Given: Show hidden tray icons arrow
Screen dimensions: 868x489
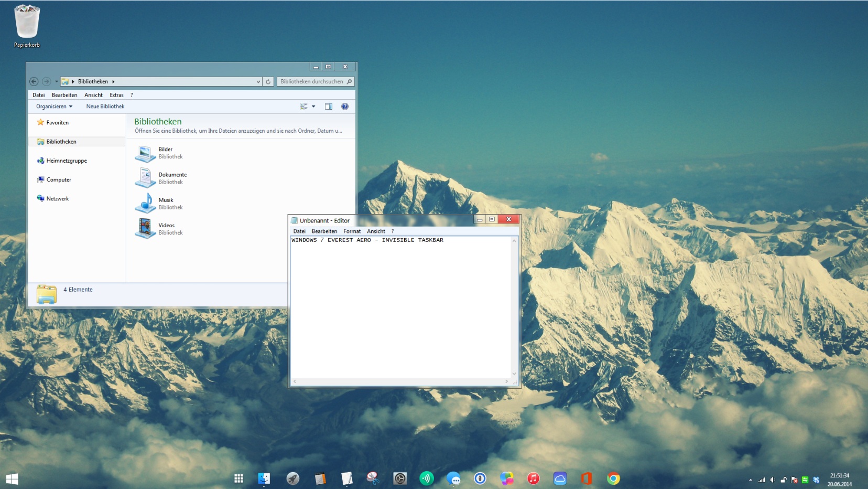Looking at the screenshot, I should 751,480.
